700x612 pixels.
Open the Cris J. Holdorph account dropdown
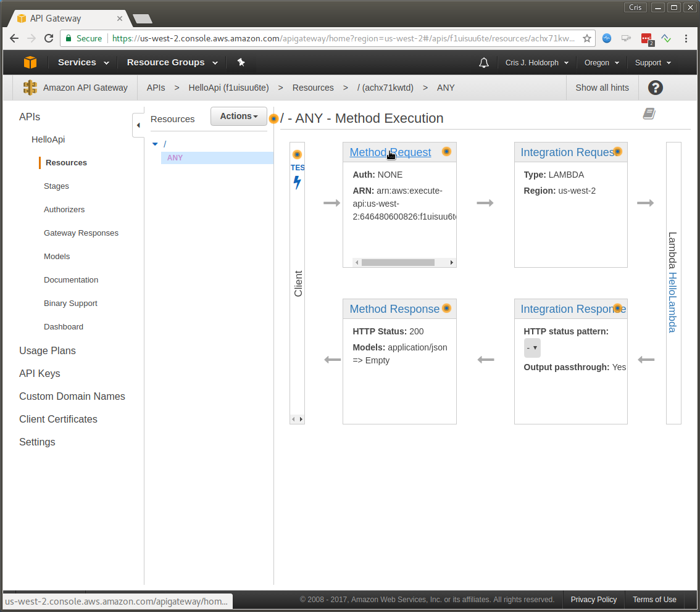click(536, 63)
